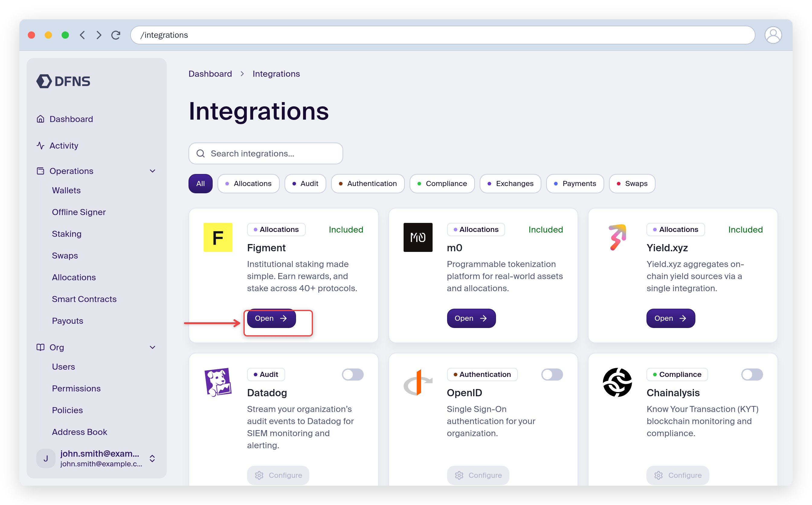
Task: Click the DFNS logo
Action: pos(63,81)
